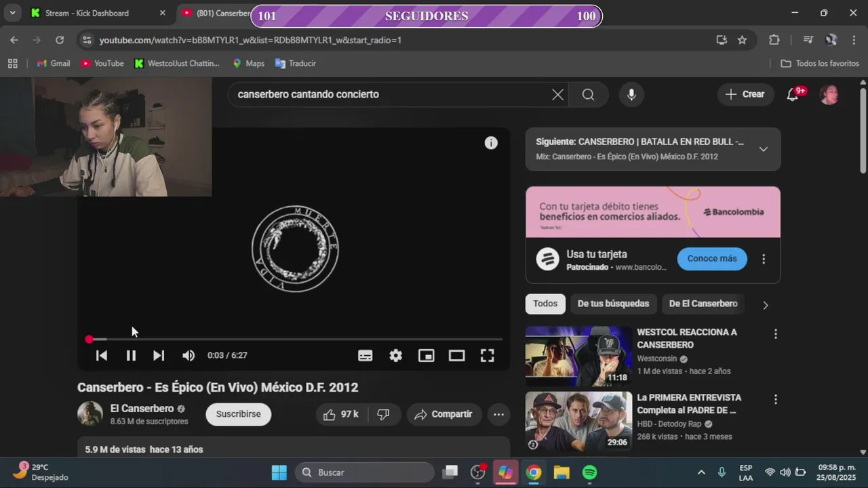
Task: Show hidden system tray icons
Action: 701,472
